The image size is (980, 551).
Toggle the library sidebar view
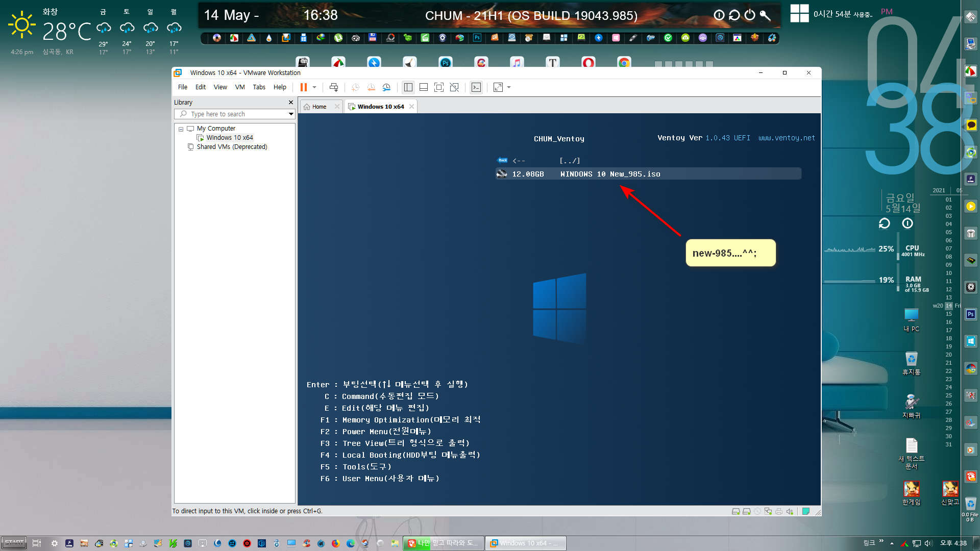pos(408,87)
